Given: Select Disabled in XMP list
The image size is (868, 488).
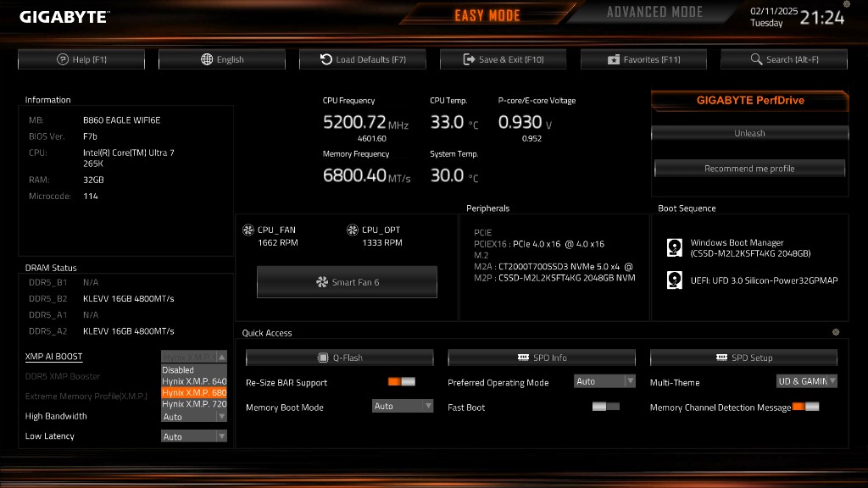Looking at the screenshot, I should (194, 370).
